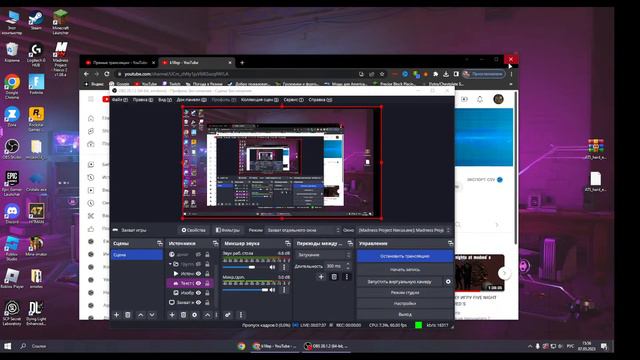640x360 pixels.
Task: Reload the page in Chrome
Action: click(107, 74)
